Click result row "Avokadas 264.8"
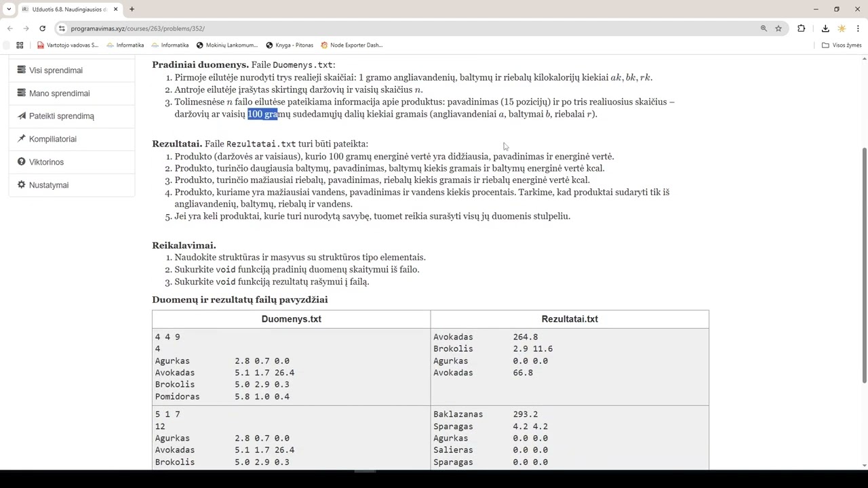This screenshot has height=488, width=868. click(x=486, y=337)
